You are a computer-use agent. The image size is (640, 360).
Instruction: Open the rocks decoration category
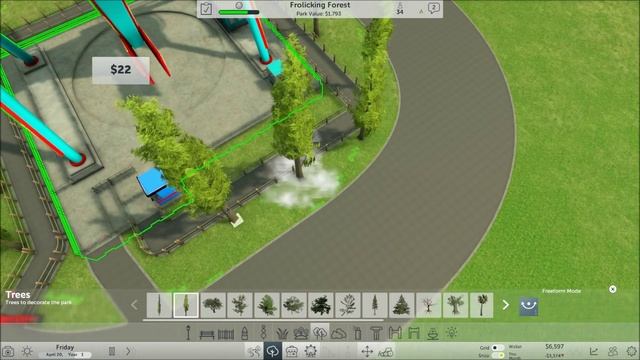(339, 334)
